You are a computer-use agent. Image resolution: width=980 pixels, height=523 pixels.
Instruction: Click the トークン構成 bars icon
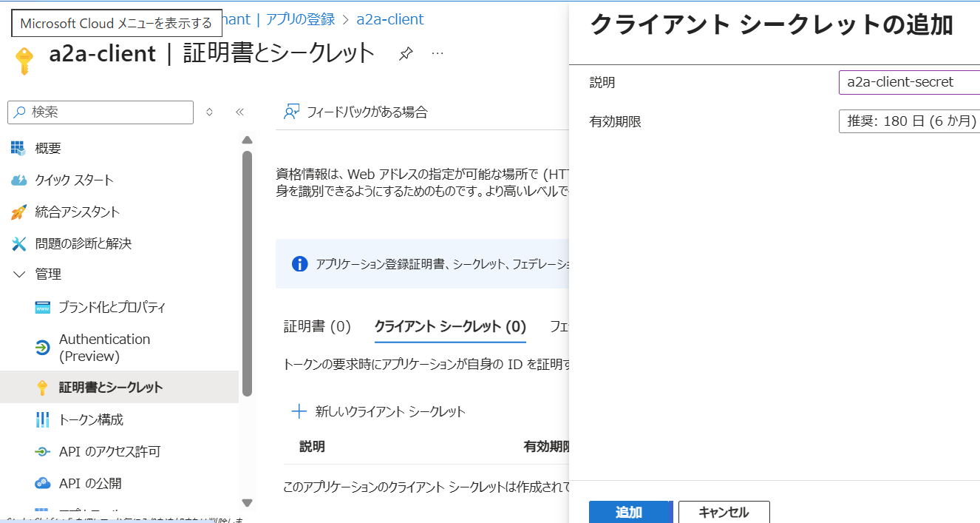tap(42, 419)
